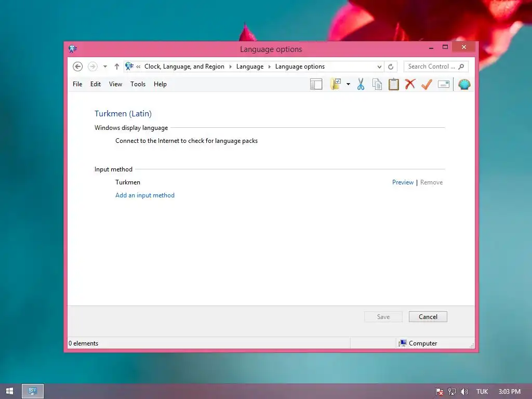Minimize the Language options window
532x399 pixels.
click(431, 47)
